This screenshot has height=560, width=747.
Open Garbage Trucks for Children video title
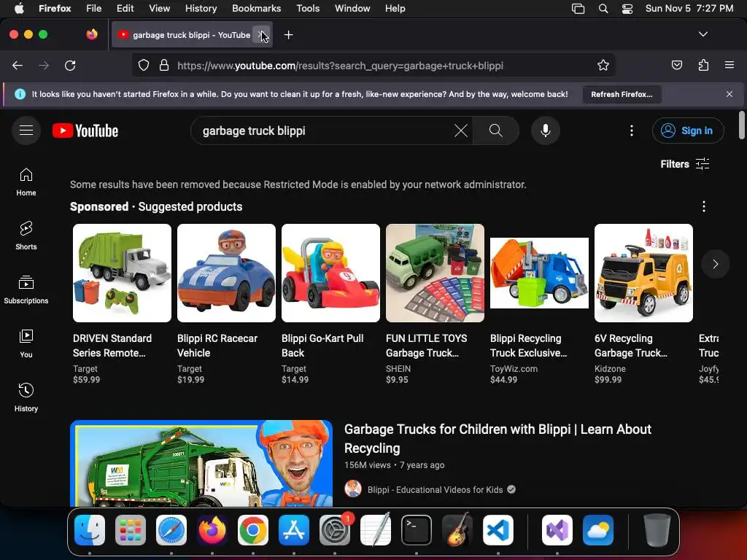click(498, 438)
